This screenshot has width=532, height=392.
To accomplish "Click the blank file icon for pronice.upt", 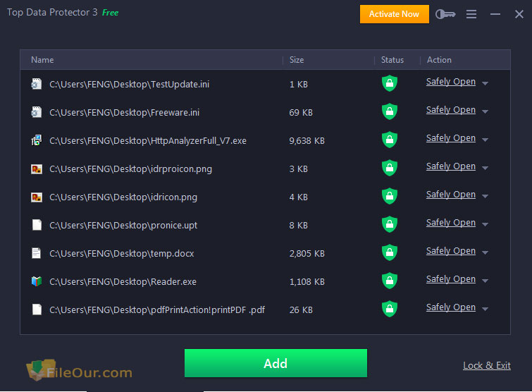I will (37, 225).
